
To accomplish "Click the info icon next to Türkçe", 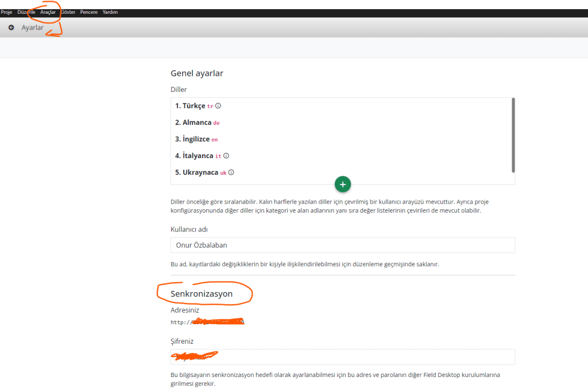I will pyautogui.click(x=218, y=106).
